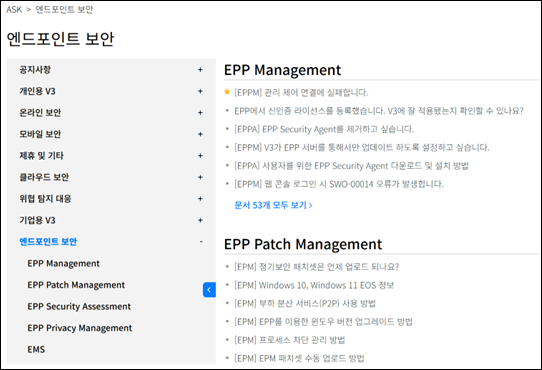Viewport: 542px width, 370px height.
Task: Select EPP Patch Management submenu item
Action: [x=76, y=285]
